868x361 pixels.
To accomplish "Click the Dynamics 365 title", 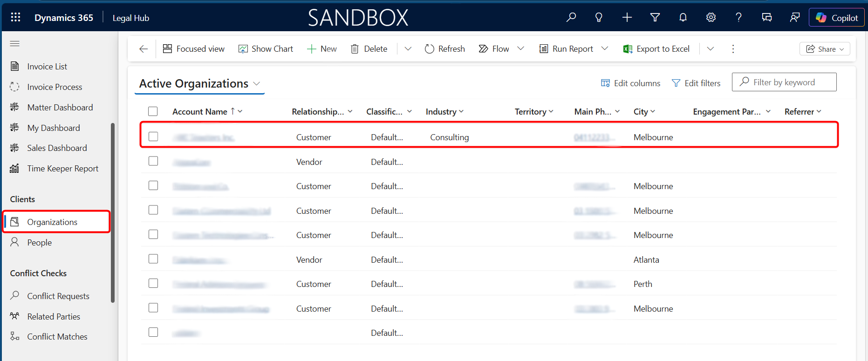I will (64, 18).
